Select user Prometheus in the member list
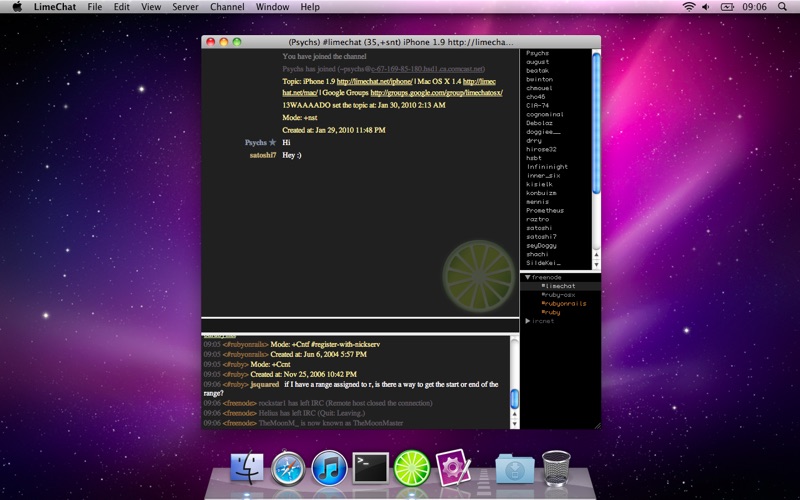The image size is (800, 500). [545, 211]
